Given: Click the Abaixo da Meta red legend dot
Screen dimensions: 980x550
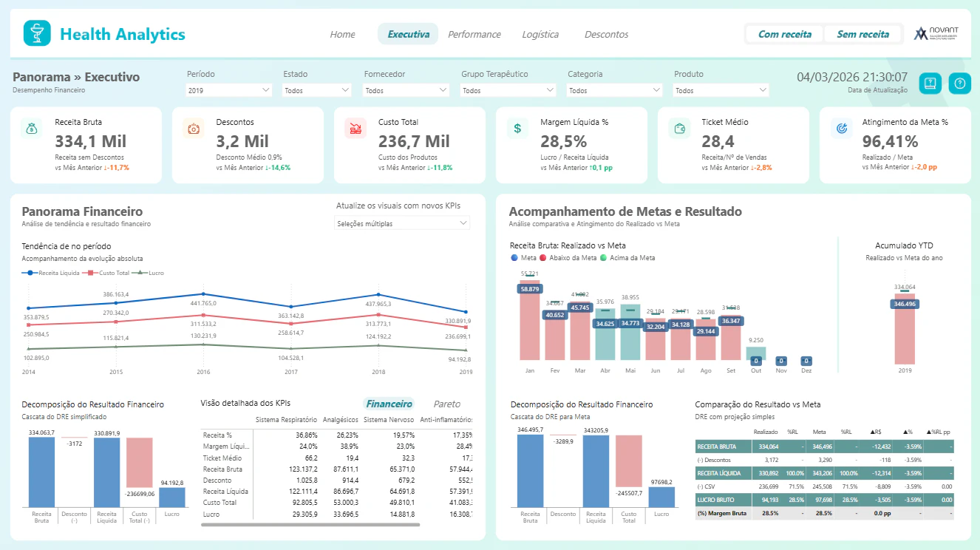Looking at the screenshot, I should [x=542, y=258].
